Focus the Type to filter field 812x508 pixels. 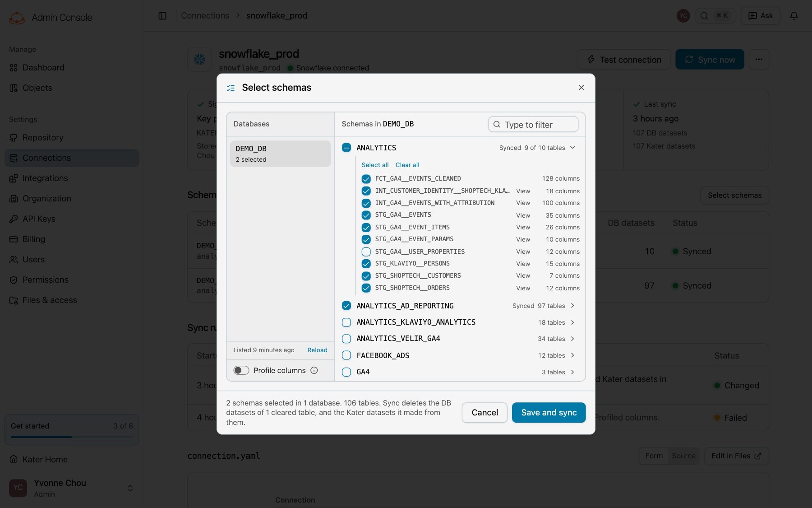point(533,125)
